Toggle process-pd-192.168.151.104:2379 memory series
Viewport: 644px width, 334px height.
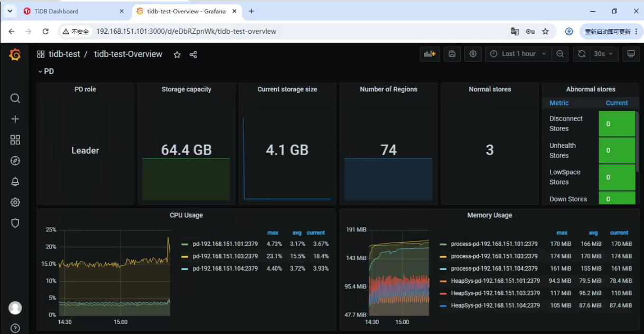(494, 268)
